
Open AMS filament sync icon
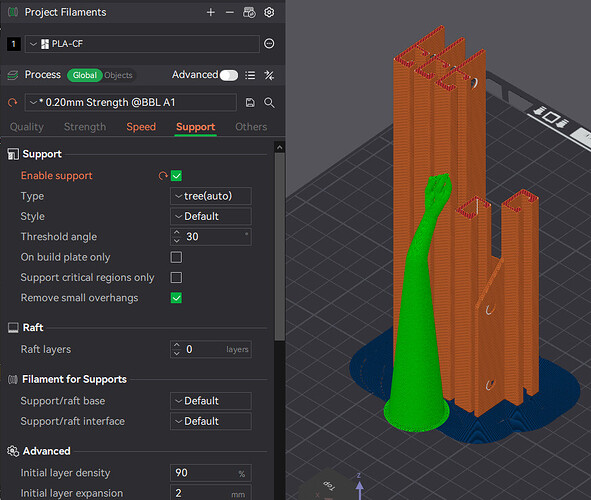249,12
